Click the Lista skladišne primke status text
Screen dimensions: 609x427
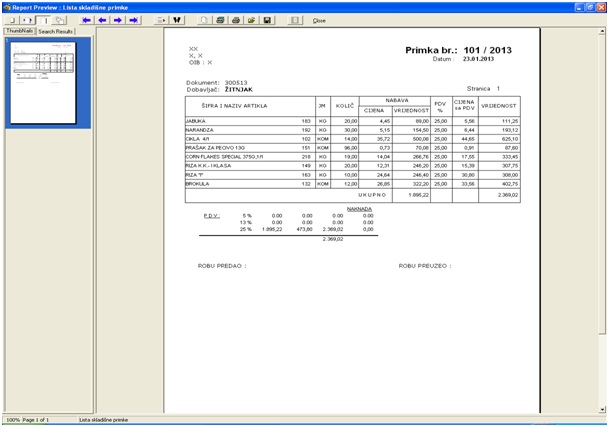pos(104,420)
